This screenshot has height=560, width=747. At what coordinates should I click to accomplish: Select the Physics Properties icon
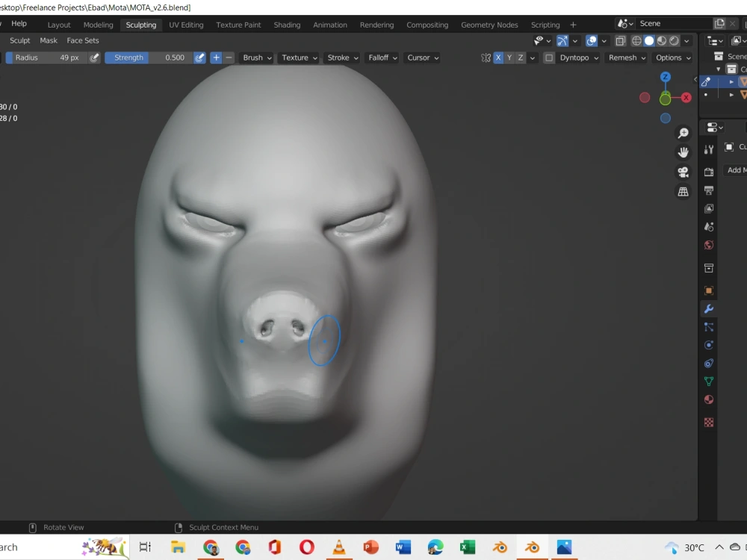(x=708, y=344)
